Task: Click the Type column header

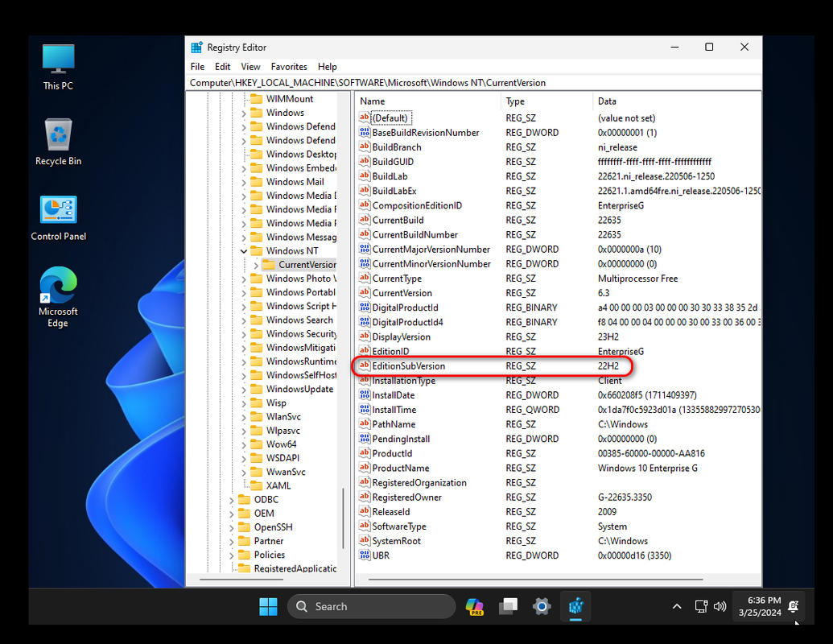Action: pos(546,101)
